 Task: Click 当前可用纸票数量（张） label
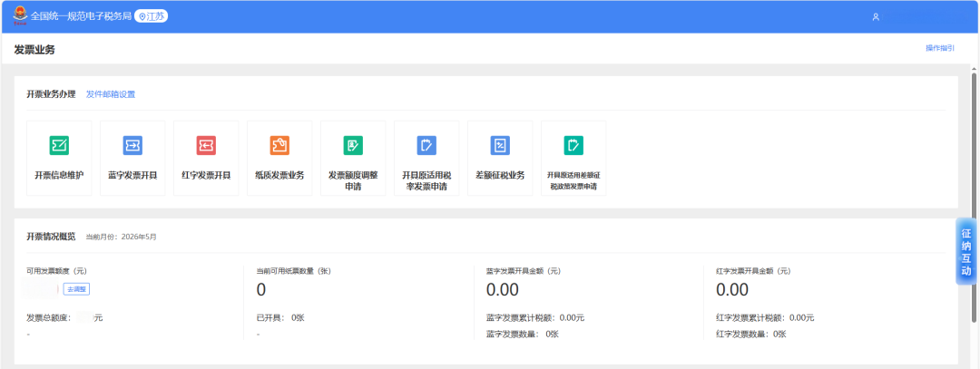[x=293, y=271]
